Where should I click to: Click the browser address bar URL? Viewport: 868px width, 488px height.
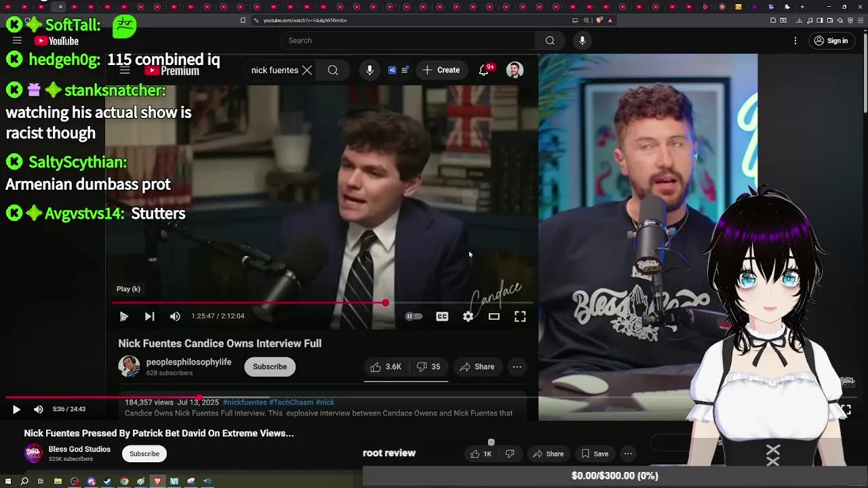coord(305,20)
